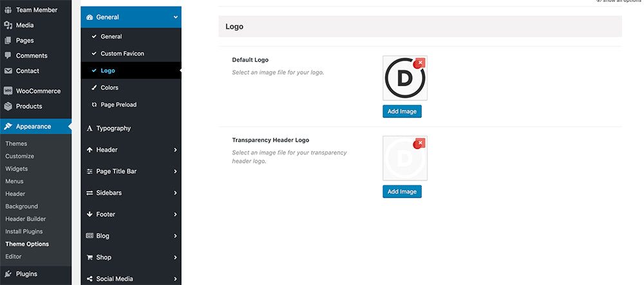
Task: Expand the Social Media section arrow
Action: (175, 279)
